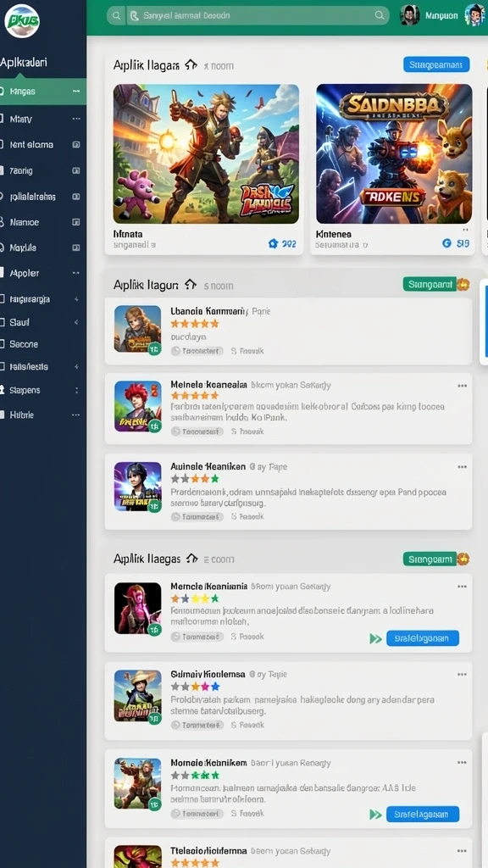488x868 pixels.
Task: Click the green Stangoarnt button in second section
Action: click(430, 285)
